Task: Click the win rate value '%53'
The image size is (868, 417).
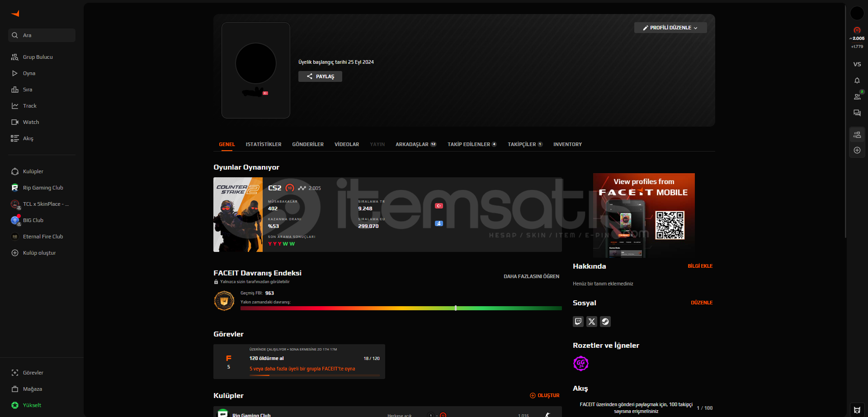Action: pyautogui.click(x=274, y=226)
